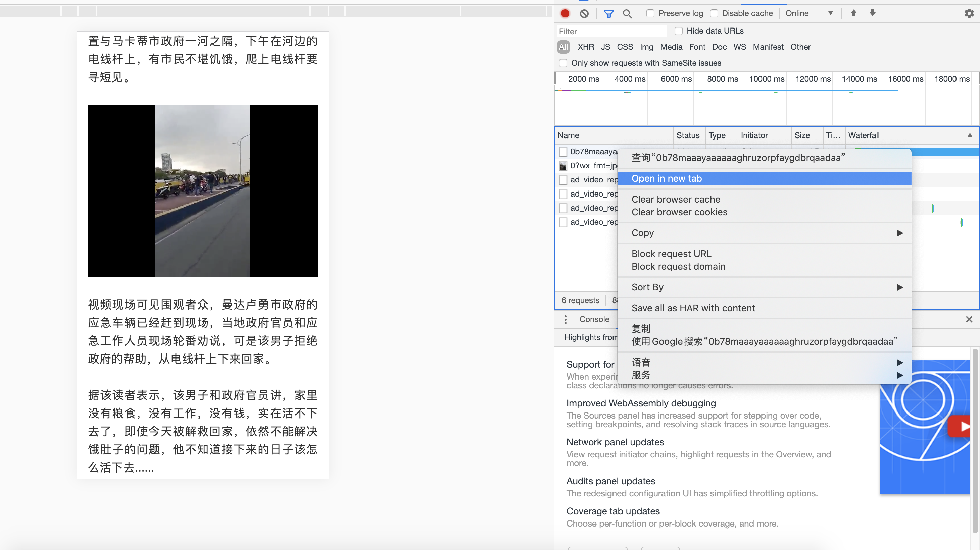Click the red record network log icon
The width and height of the screenshot is (980, 550).
565,14
